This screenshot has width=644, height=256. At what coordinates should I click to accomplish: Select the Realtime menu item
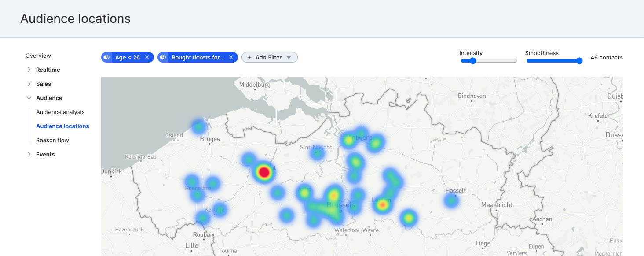coord(48,70)
